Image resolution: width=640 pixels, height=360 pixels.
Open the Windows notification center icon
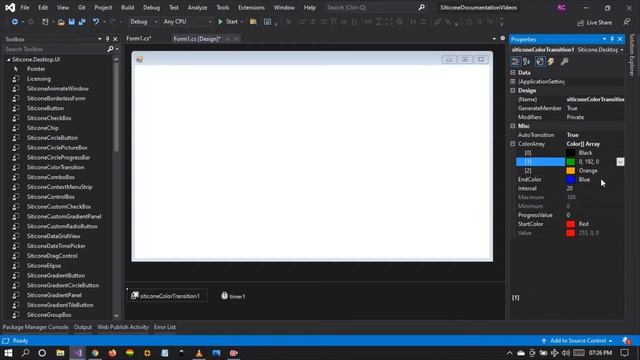(624, 353)
